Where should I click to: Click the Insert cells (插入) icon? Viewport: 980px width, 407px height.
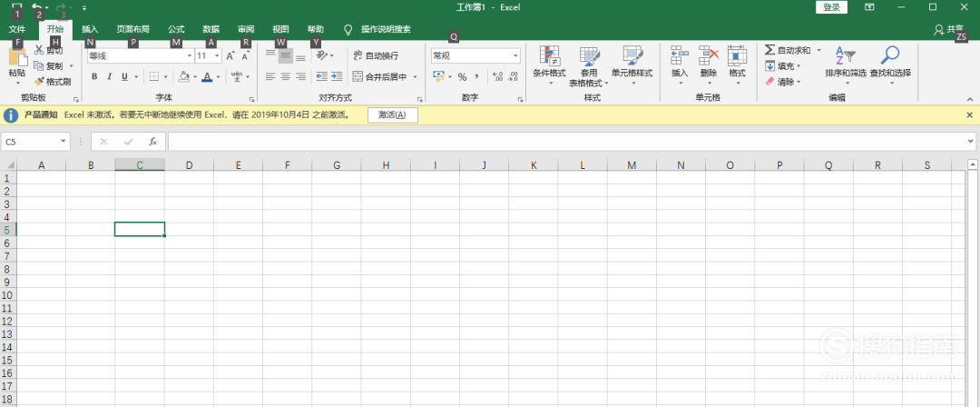tap(680, 55)
